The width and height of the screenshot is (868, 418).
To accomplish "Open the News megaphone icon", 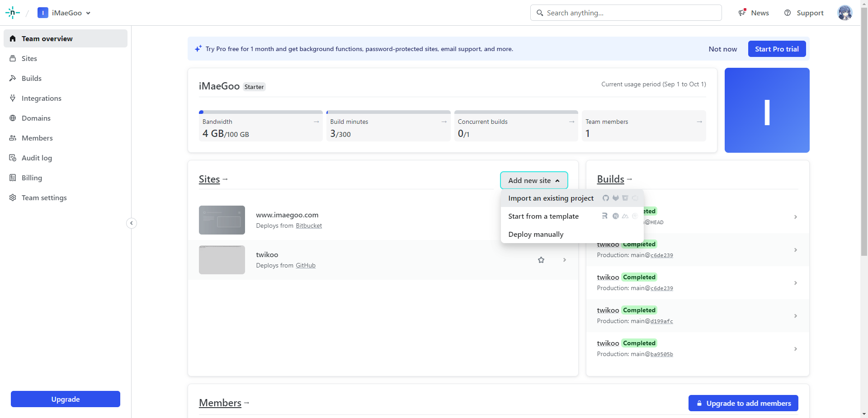I will [742, 13].
